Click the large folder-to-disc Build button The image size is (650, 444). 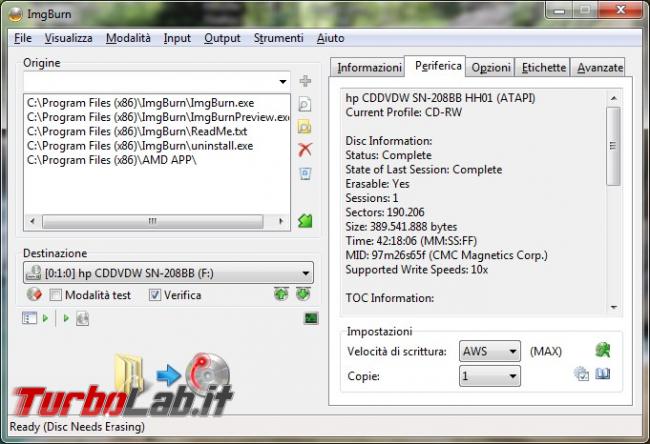pyautogui.click(x=172, y=374)
